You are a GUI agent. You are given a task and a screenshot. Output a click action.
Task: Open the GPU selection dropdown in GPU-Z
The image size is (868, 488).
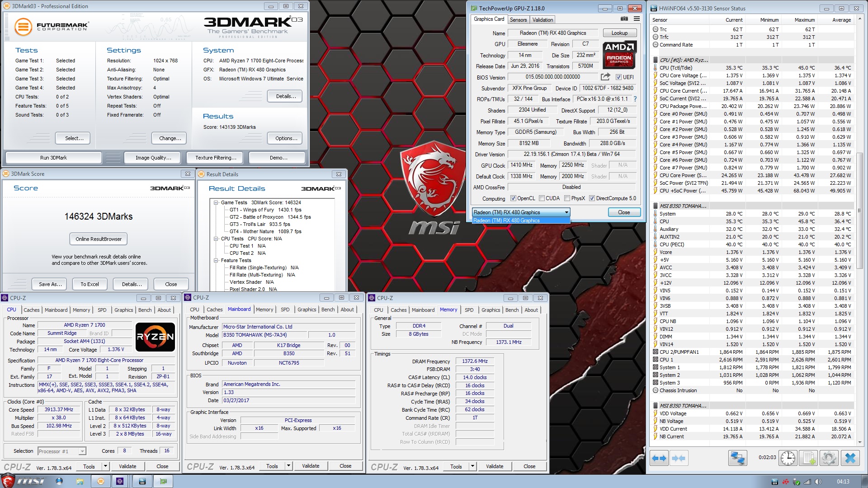pyautogui.click(x=521, y=212)
